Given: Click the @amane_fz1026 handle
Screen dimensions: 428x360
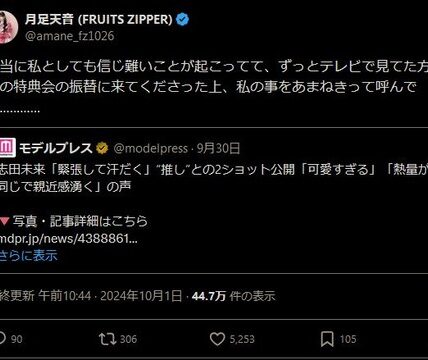Looking at the screenshot, I should tap(70, 36).
